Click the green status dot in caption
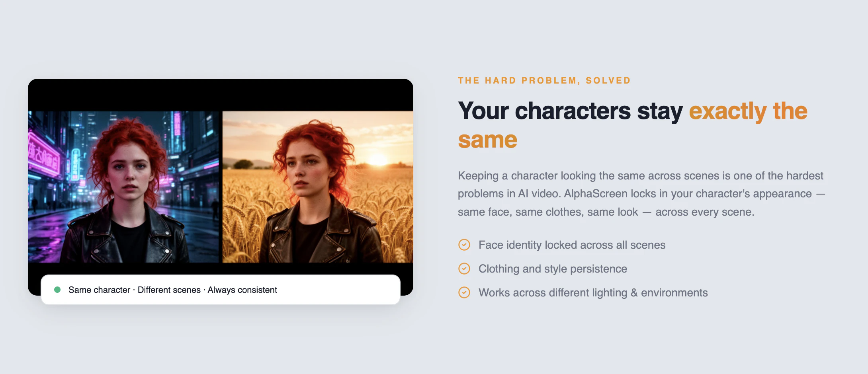 coord(57,290)
